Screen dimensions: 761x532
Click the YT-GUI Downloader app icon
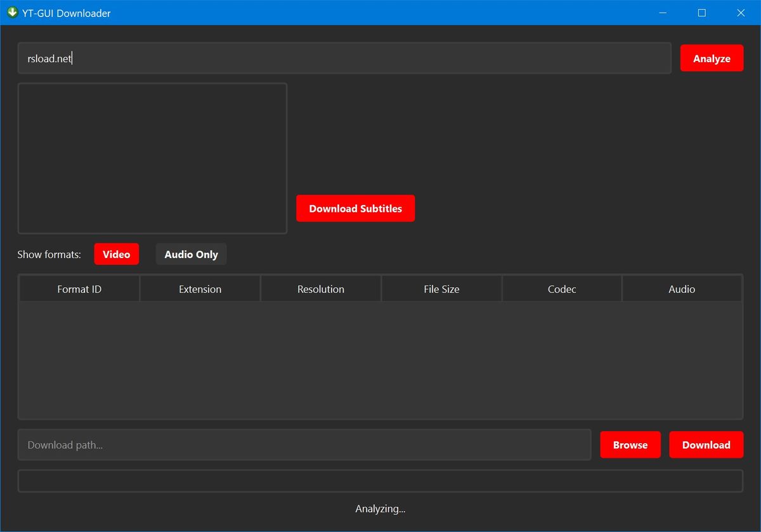pos(12,13)
